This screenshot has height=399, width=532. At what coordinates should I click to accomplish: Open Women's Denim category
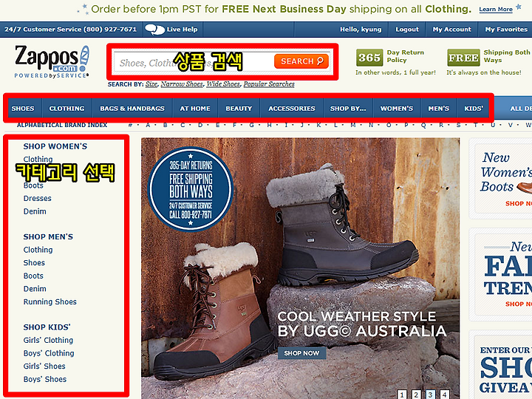pos(35,211)
